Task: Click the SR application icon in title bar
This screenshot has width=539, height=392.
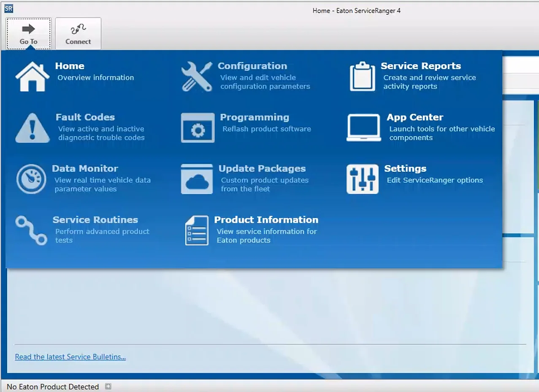Action: [x=9, y=8]
